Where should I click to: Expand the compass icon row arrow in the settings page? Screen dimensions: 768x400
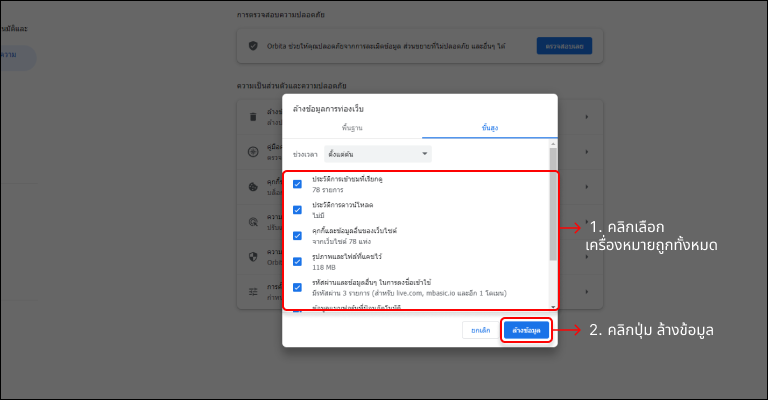point(586,152)
